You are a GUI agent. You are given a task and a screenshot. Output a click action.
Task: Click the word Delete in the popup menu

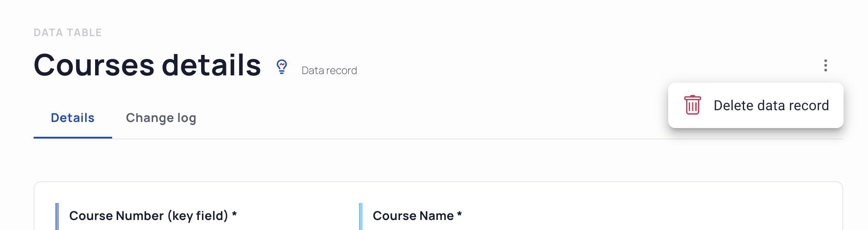[733, 105]
